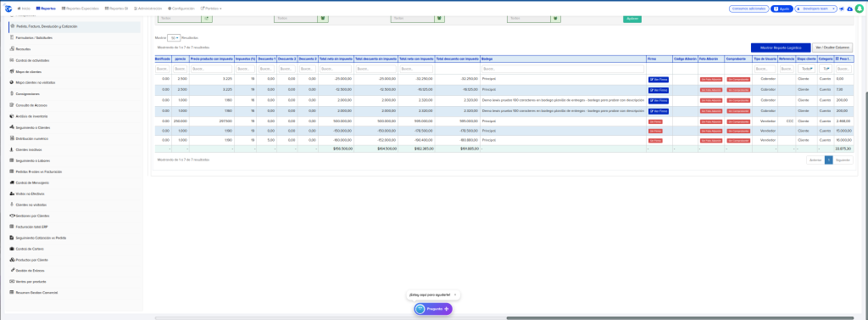
Task: Click the Clientes inactivos icon
Action: click(x=12, y=149)
